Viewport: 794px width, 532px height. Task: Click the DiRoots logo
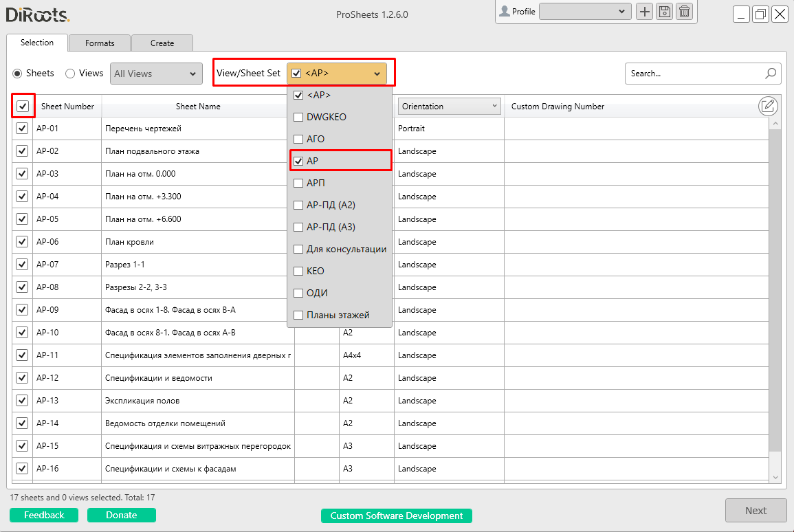pos(38,14)
